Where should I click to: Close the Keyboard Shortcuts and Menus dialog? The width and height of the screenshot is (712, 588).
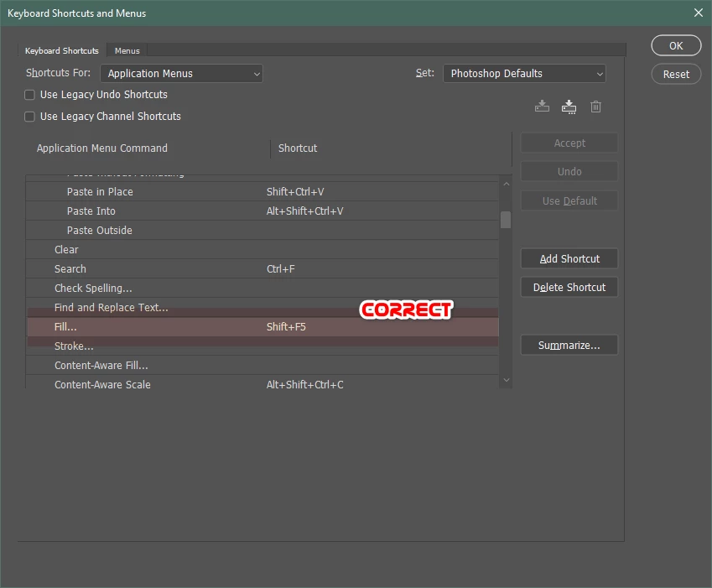point(699,13)
